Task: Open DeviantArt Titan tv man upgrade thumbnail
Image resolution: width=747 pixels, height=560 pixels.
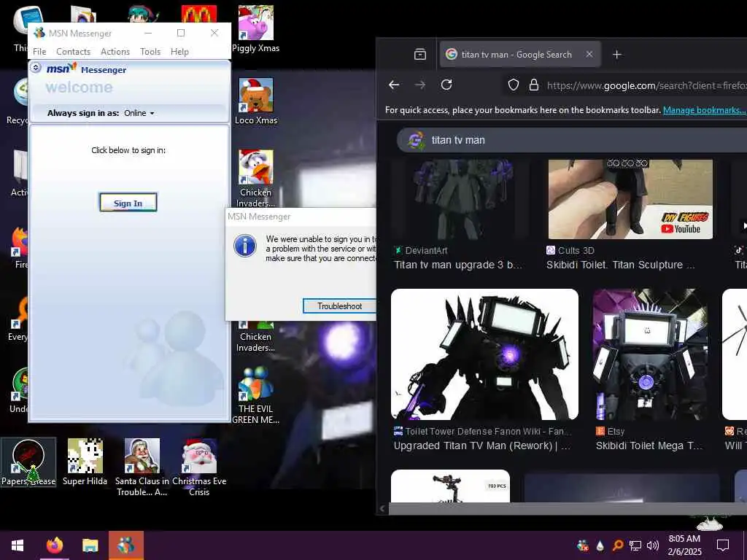Action: 460,199
